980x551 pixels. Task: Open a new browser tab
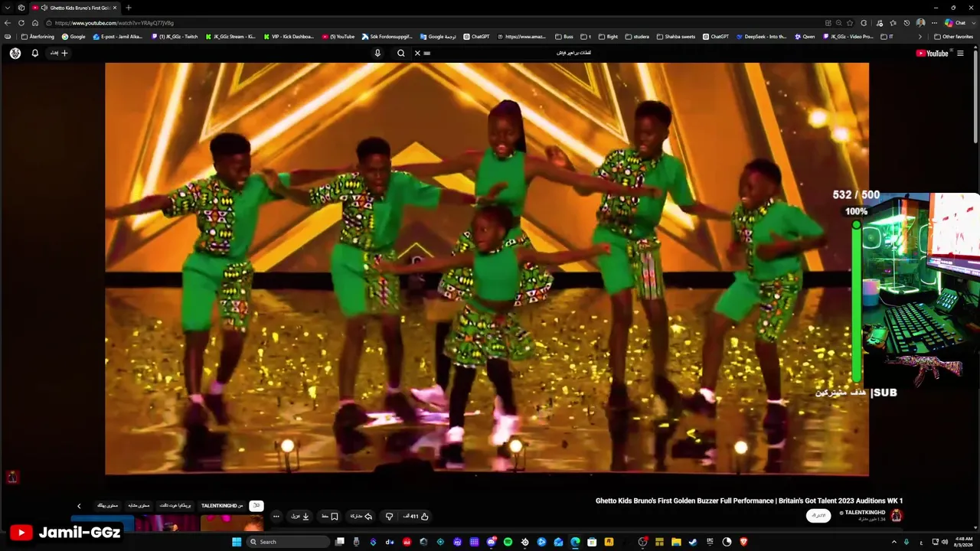pos(128,8)
